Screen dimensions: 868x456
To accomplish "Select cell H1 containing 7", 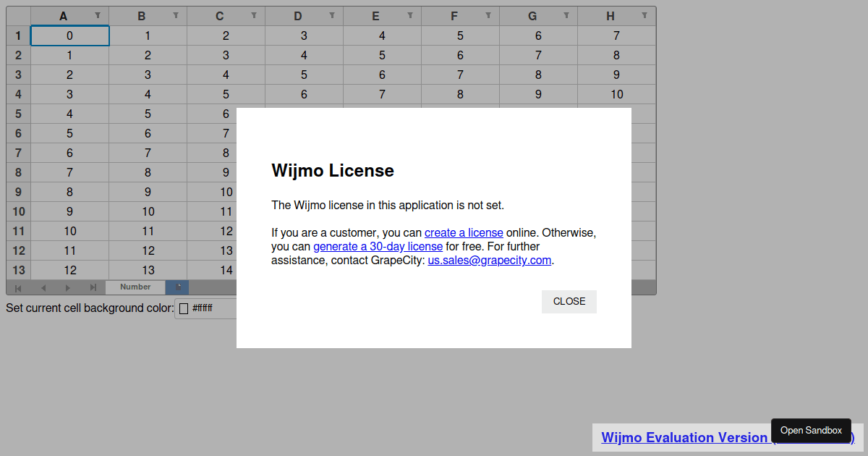I will [617, 35].
